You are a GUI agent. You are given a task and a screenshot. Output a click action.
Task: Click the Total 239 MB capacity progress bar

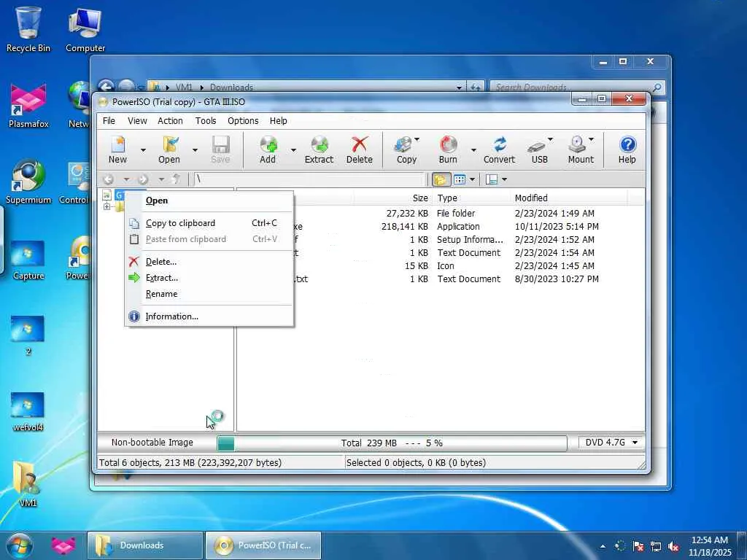tap(392, 443)
